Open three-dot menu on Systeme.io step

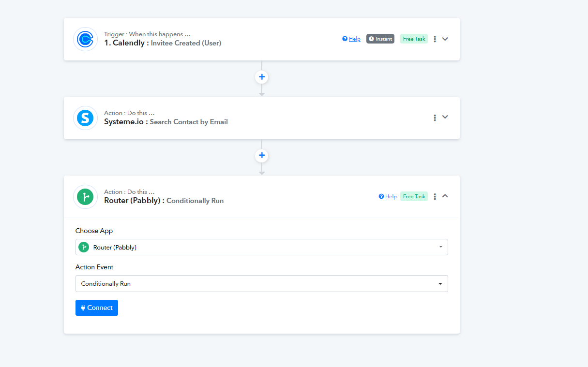pos(435,117)
